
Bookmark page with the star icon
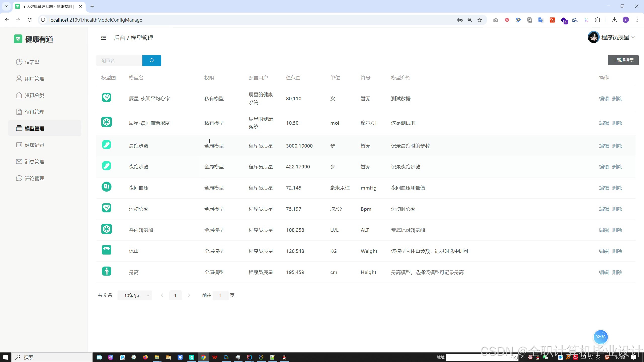(480, 20)
